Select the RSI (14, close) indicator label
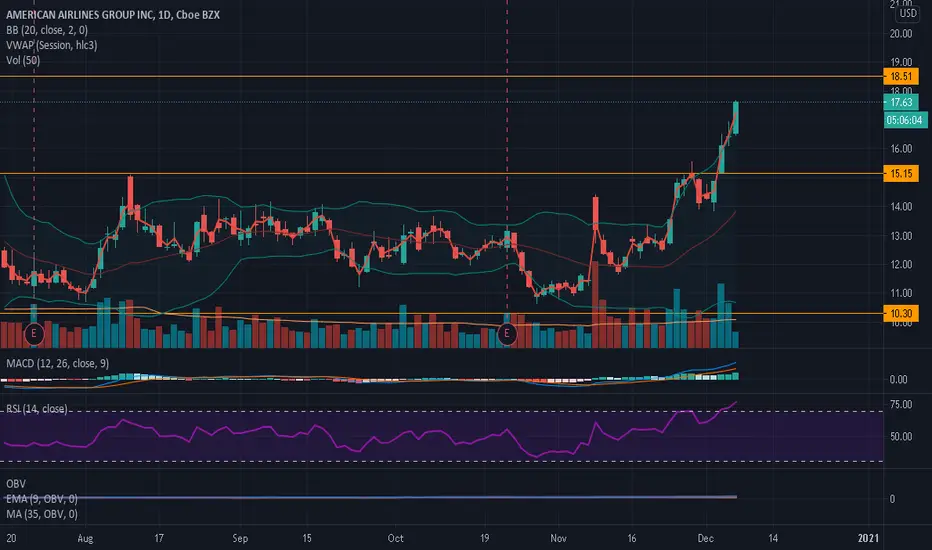Screen dimensions: 932x550 37,409
